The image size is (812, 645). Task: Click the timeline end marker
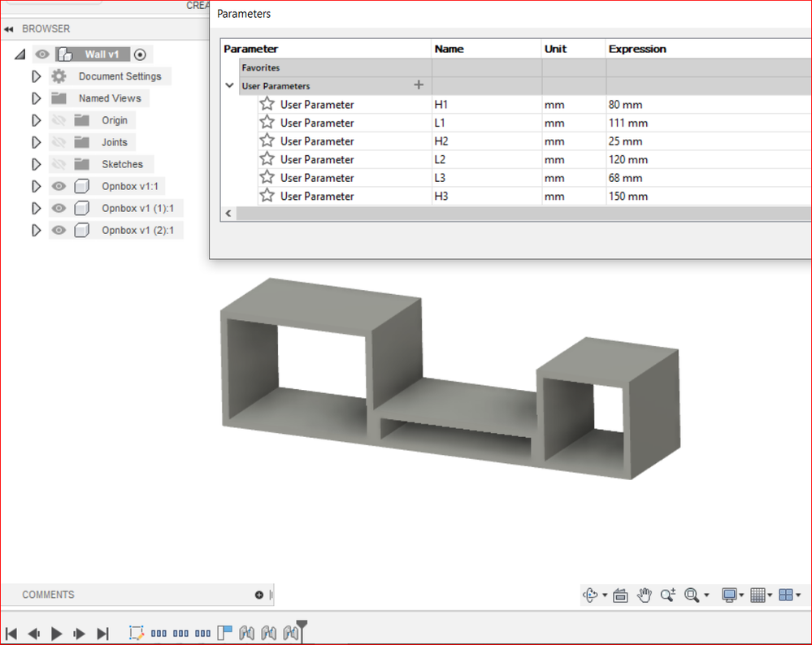pyautogui.click(x=302, y=630)
